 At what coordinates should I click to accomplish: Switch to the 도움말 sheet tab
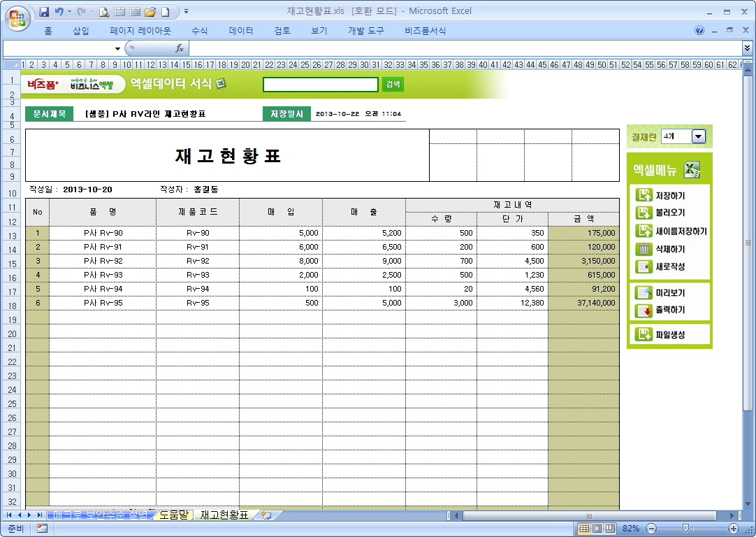click(173, 515)
